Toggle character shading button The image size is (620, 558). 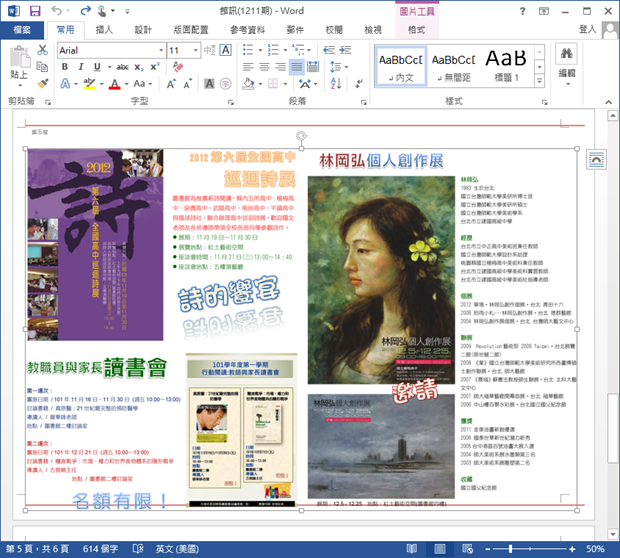pyautogui.click(x=209, y=83)
